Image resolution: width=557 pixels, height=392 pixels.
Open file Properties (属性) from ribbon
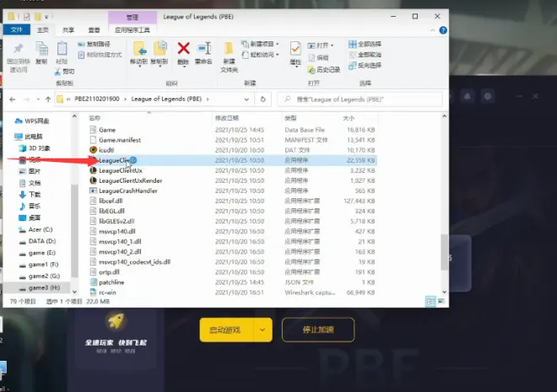tap(295, 52)
